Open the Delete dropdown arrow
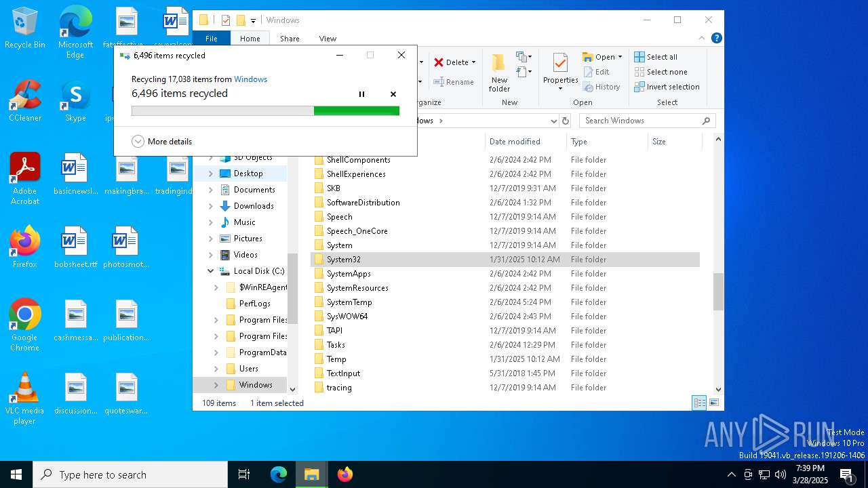This screenshot has height=488, width=868. (473, 62)
